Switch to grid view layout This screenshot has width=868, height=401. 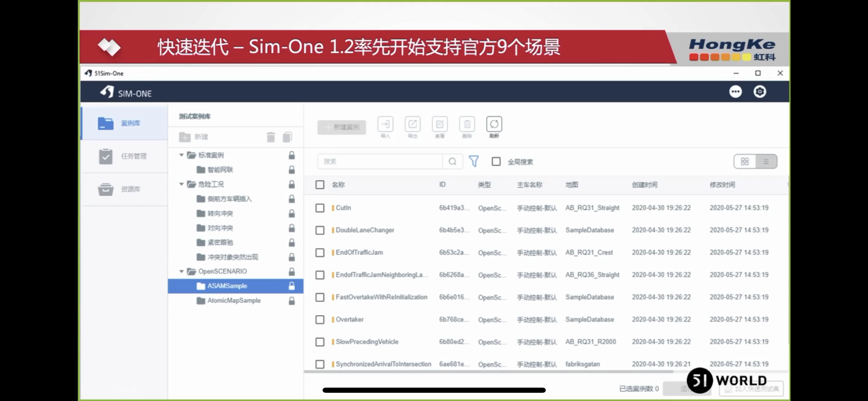(745, 161)
